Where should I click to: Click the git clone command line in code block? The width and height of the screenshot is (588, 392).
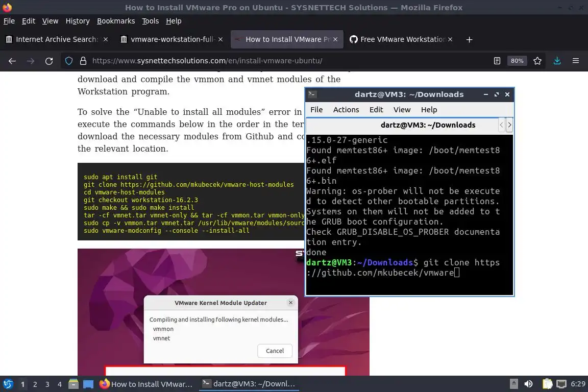[189, 185]
